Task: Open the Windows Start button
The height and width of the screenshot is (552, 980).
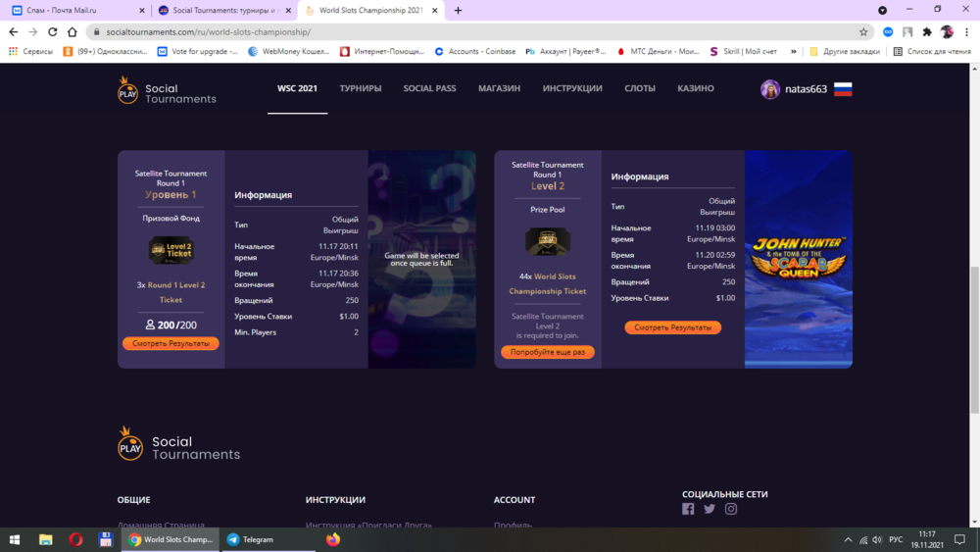Action: tap(15, 539)
